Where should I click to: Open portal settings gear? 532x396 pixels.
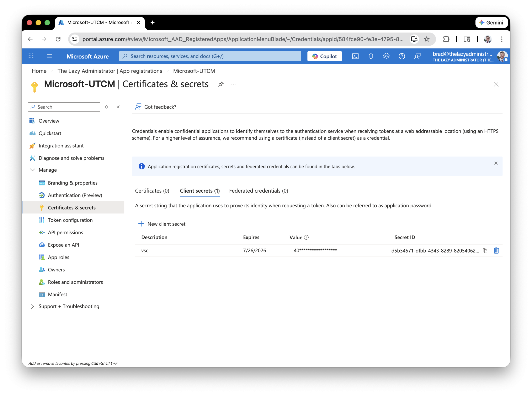pyautogui.click(x=386, y=56)
